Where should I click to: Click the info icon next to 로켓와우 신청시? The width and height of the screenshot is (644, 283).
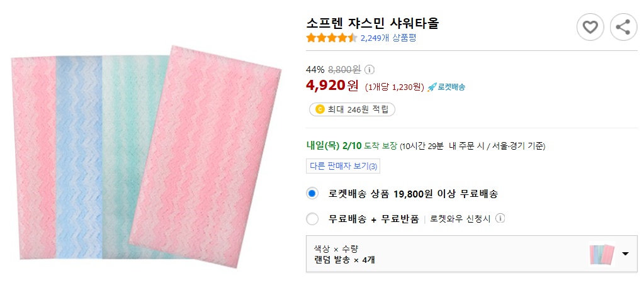pyautogui.click(x=500, y=219)
